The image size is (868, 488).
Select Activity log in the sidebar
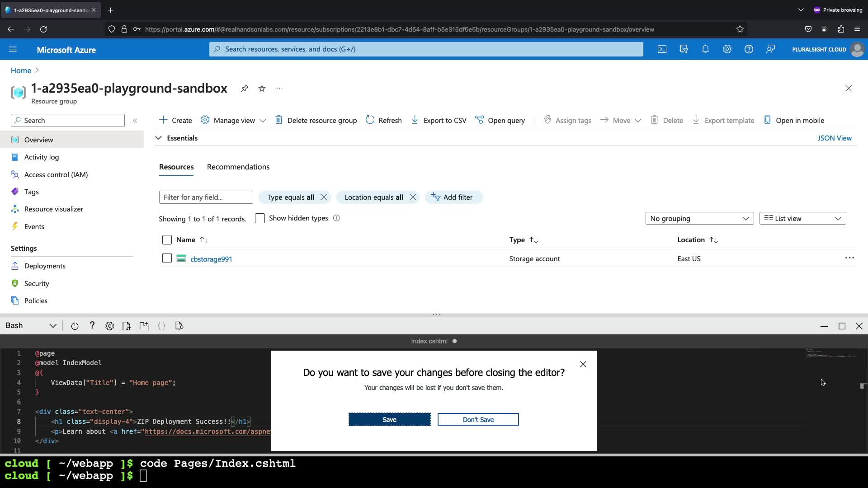[42, 157]
